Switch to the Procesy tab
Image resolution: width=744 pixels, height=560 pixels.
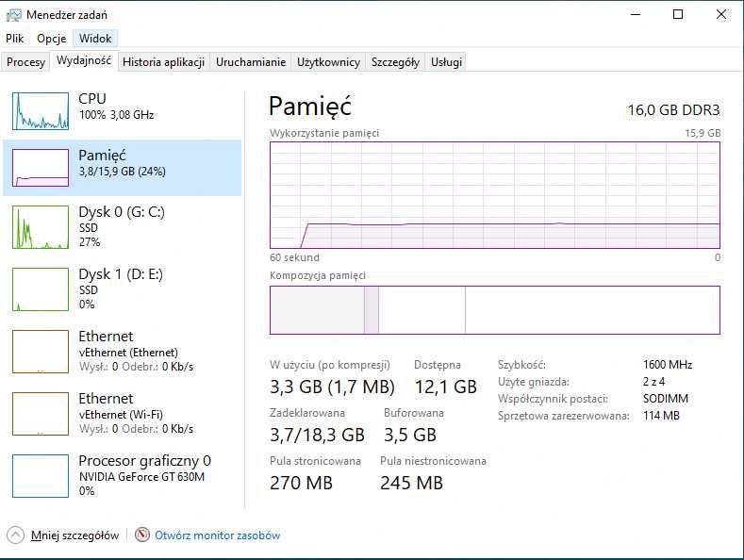tap(25, 62)
